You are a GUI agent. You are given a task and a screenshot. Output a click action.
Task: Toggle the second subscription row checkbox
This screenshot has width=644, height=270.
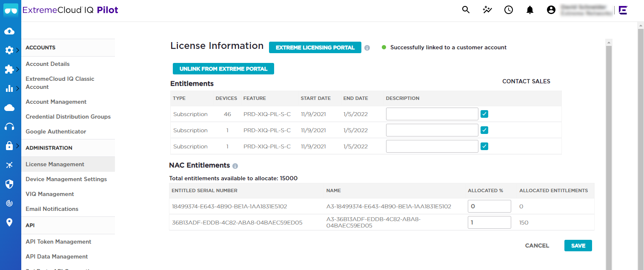484,130
